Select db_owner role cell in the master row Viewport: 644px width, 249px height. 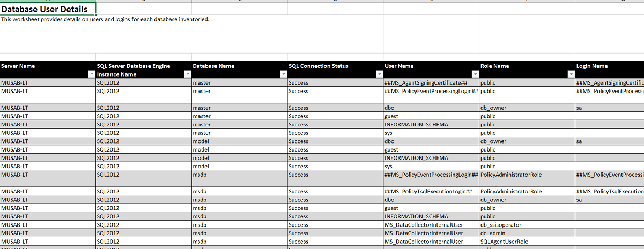[x=527, y=108]
